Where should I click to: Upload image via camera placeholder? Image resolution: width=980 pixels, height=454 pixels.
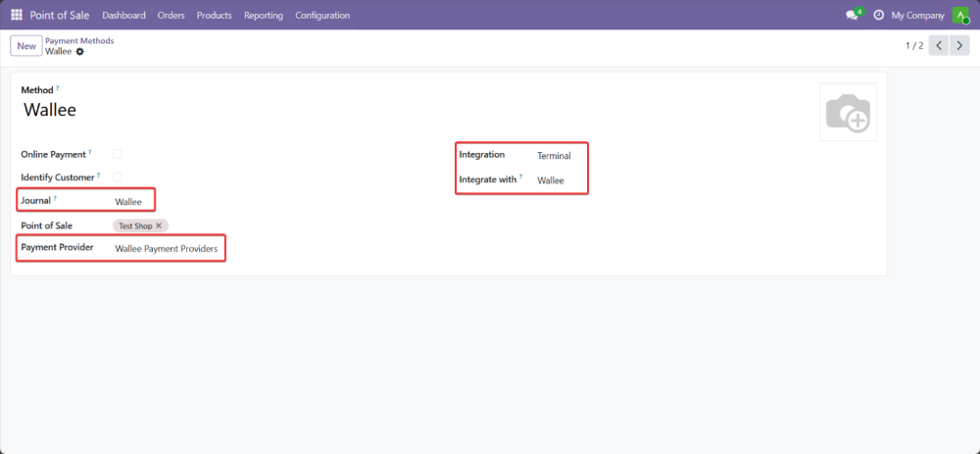[x=848, y=113]
